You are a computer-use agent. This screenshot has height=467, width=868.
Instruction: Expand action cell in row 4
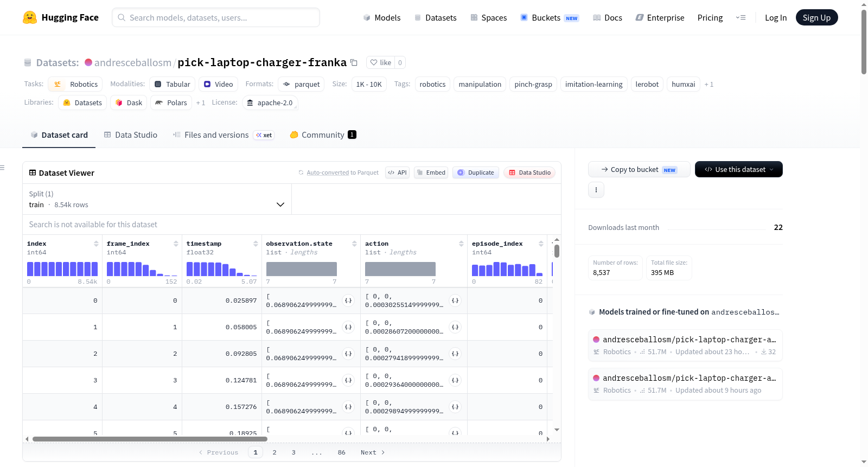(455, 407)
